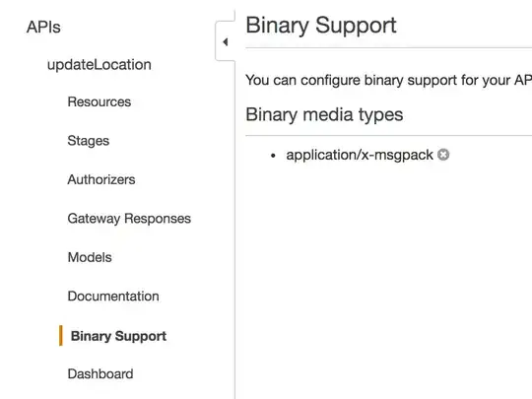Select the application/x-msgpack entry text
This screenshot has width=532, height=399.
[x=360, y=155]
